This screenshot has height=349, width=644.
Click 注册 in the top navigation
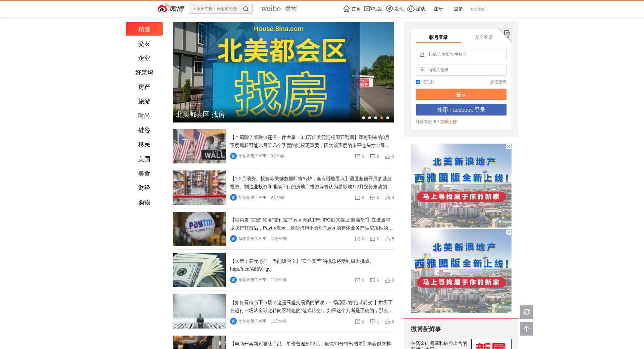click(438, 9)
